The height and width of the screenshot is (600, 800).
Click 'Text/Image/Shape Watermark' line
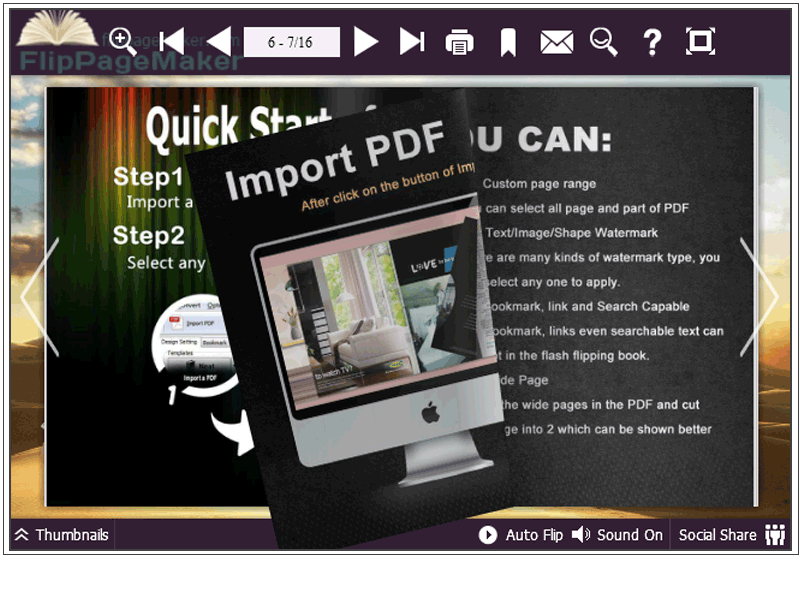pos(571,233)
